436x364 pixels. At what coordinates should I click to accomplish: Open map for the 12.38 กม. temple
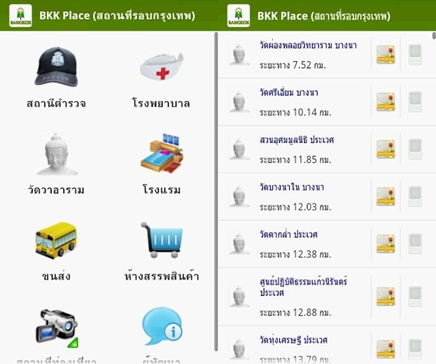[x=386, y=244]
